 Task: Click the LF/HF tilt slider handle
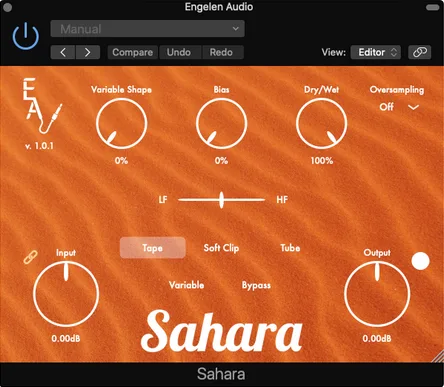click(x=221, y=200)
